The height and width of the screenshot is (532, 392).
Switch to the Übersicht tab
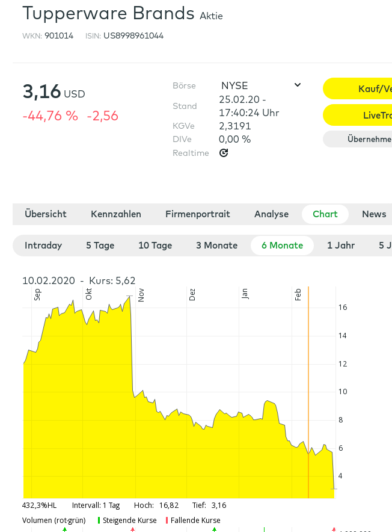tap(46, 214)
